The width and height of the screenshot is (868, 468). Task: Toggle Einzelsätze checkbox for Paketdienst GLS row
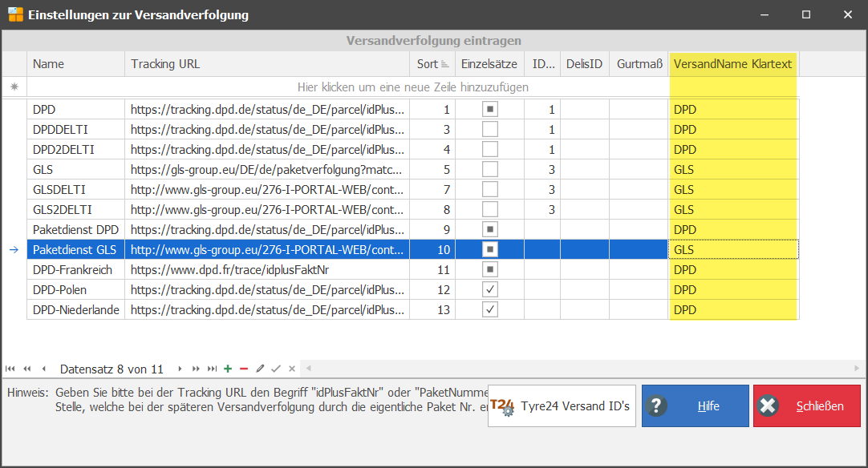coord(490,249)
